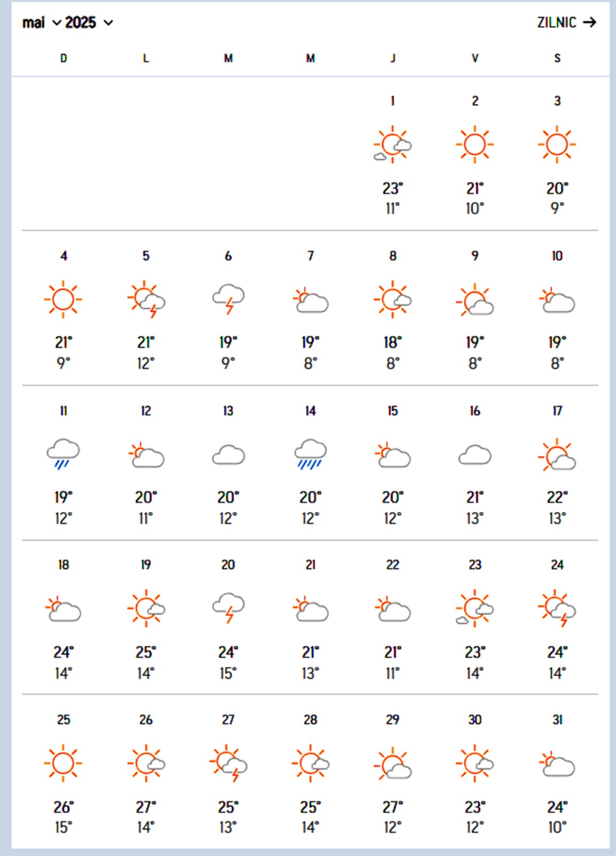
Task: Open the month dropdown showing mai
Action: pyautogui.click(x=41, y=23)
